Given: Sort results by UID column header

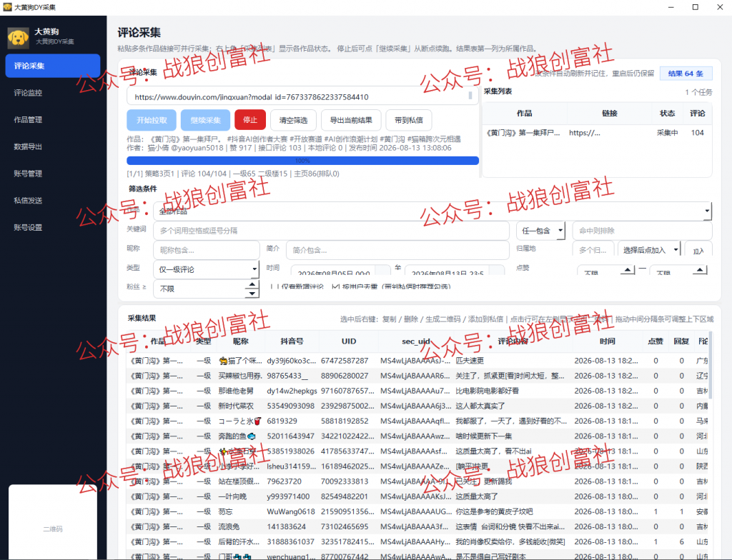Looking at the screenshot, I should tap(348, 341).
